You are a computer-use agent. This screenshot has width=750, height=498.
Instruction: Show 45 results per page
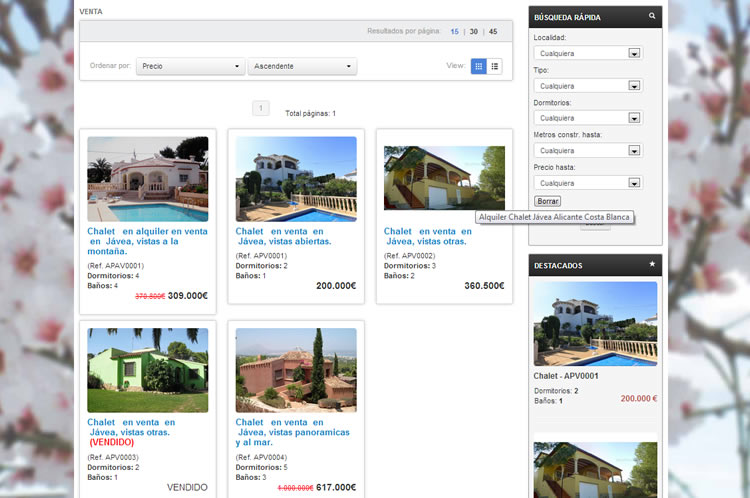click(x=493, y=31)
